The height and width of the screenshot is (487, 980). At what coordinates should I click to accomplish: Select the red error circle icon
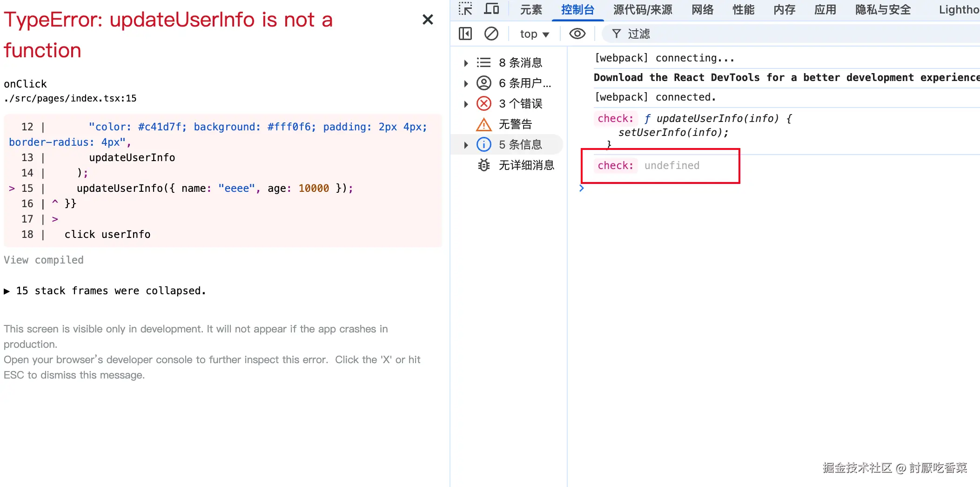pyautogui.click(x=484, y=103)
